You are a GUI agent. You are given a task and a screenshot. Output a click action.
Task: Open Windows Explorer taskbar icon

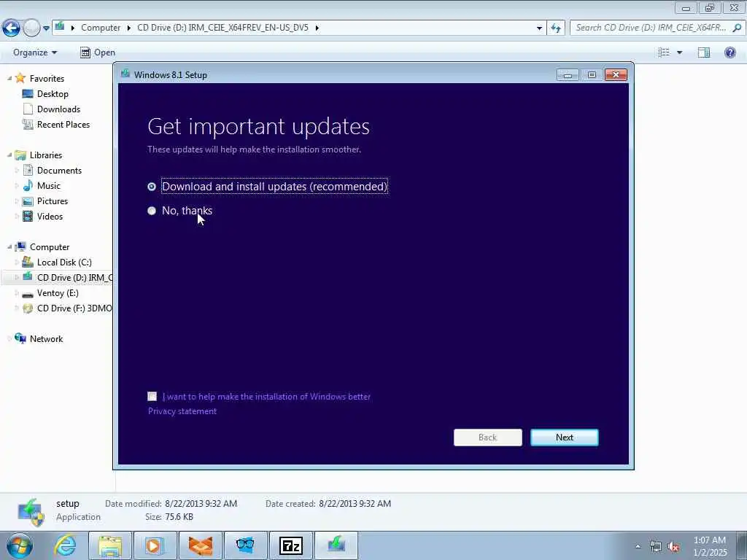[110, 545]
